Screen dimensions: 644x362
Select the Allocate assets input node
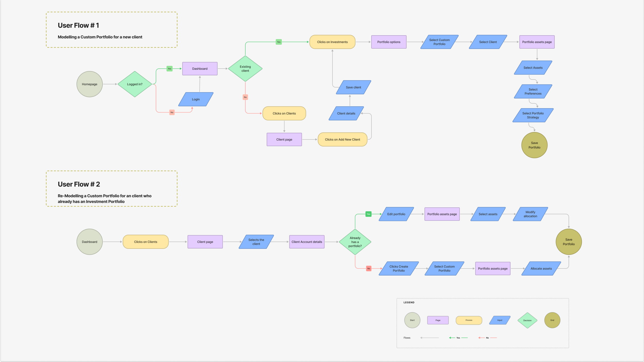point(541,269)
